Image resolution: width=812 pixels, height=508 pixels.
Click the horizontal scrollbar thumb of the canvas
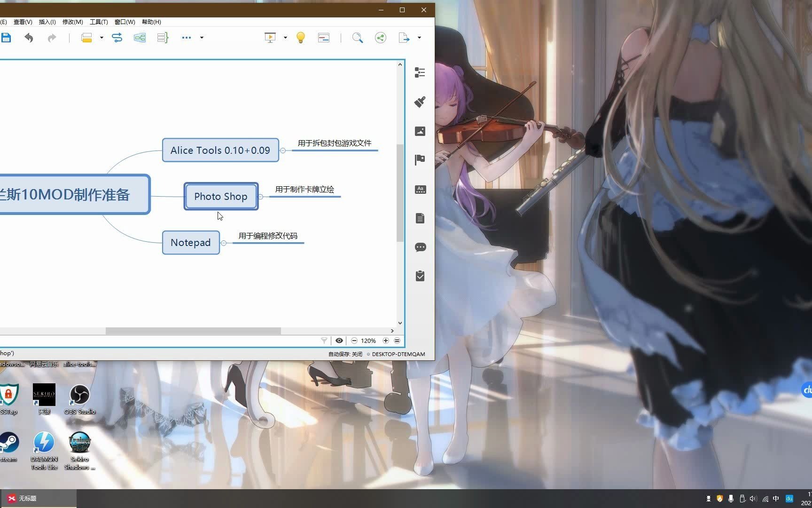[x=193, y=331]
